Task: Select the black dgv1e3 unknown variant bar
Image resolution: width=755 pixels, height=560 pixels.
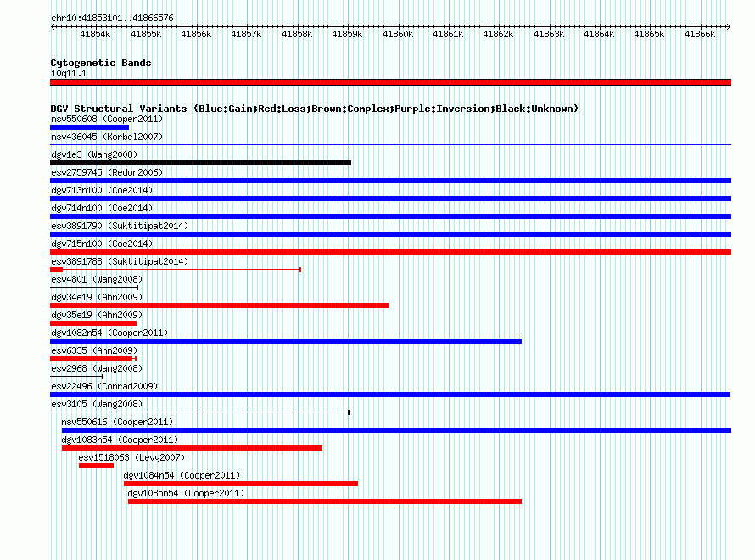Action: tap(201, 163)
